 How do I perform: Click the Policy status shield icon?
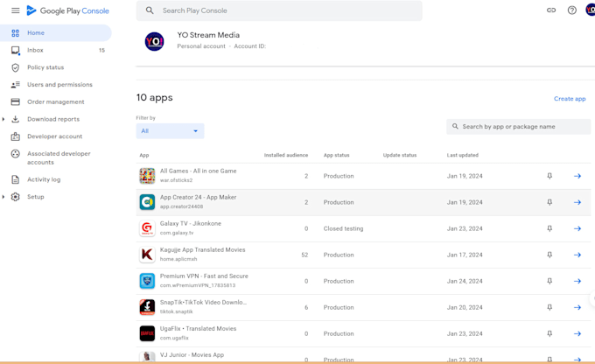click(x=15, y=67)
